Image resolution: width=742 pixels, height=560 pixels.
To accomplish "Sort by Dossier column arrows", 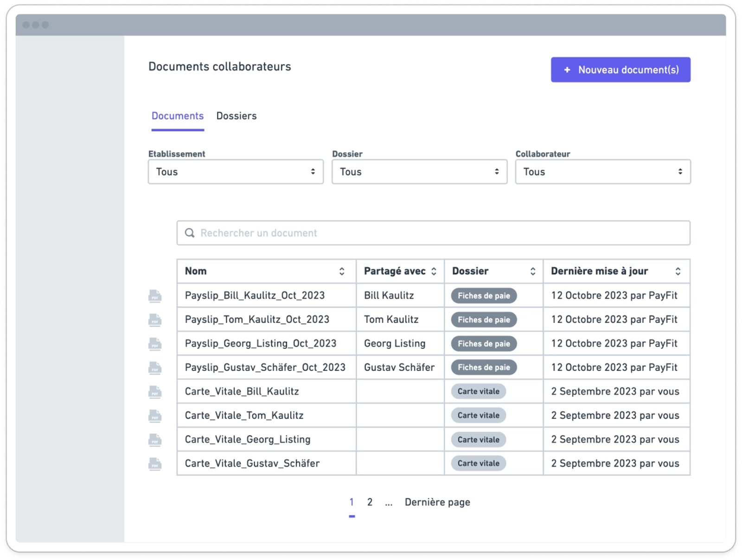I will 533,271.
